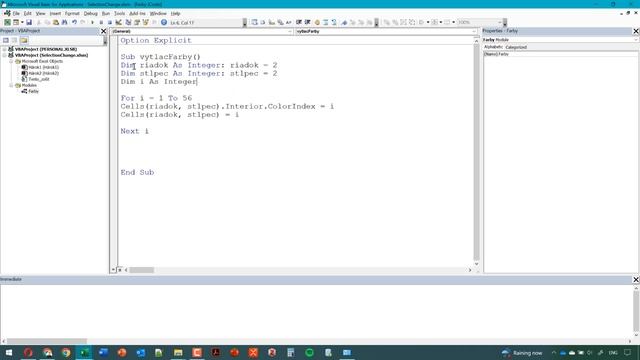This screenshot has width=640, height=360.
Task: Open the Window menu
Action: pos(158,13)
